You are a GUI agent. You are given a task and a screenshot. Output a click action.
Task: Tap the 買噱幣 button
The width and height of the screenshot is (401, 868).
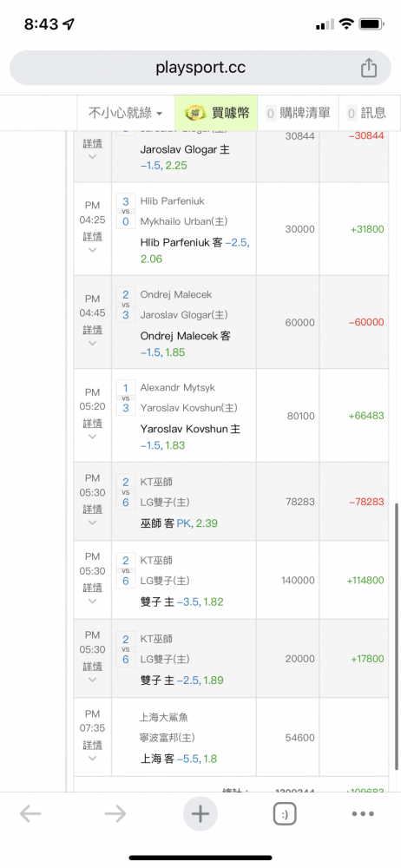216,113
